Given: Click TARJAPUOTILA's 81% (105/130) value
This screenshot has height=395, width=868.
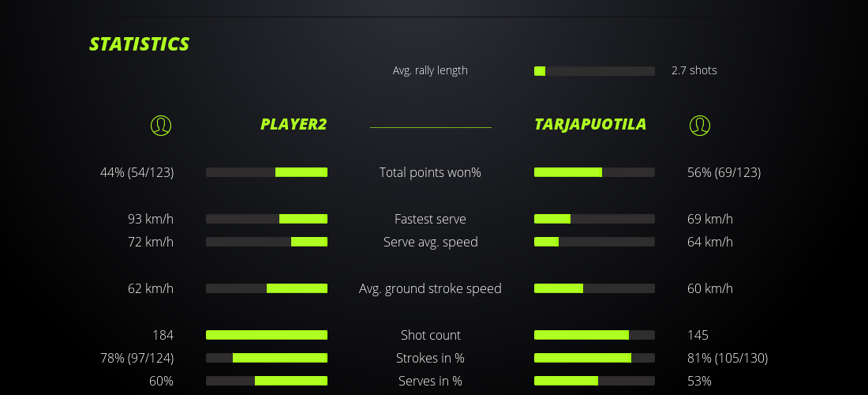Looking at the screenshot, I should point(728,358).
